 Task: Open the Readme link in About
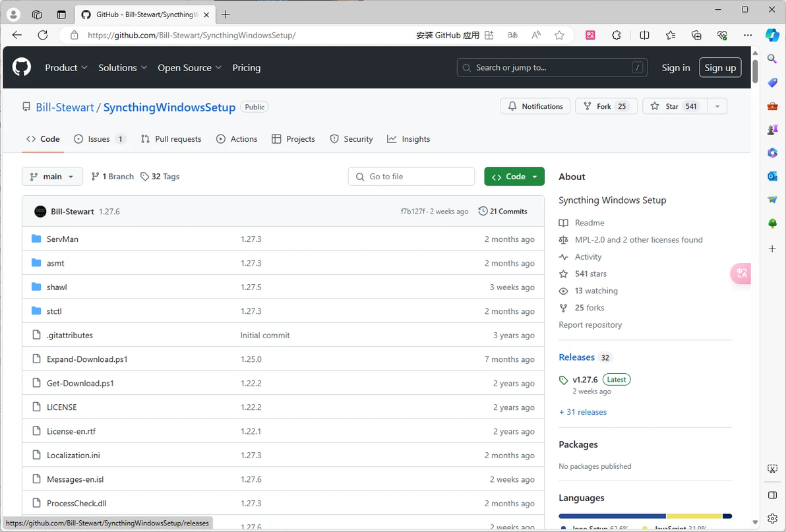click(x=589, y=222)
